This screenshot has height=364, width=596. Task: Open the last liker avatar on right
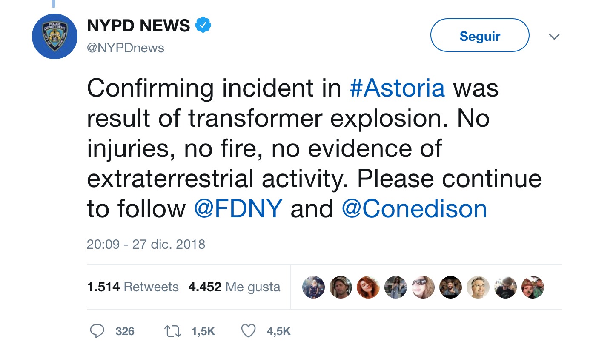[x=533, y=287]
